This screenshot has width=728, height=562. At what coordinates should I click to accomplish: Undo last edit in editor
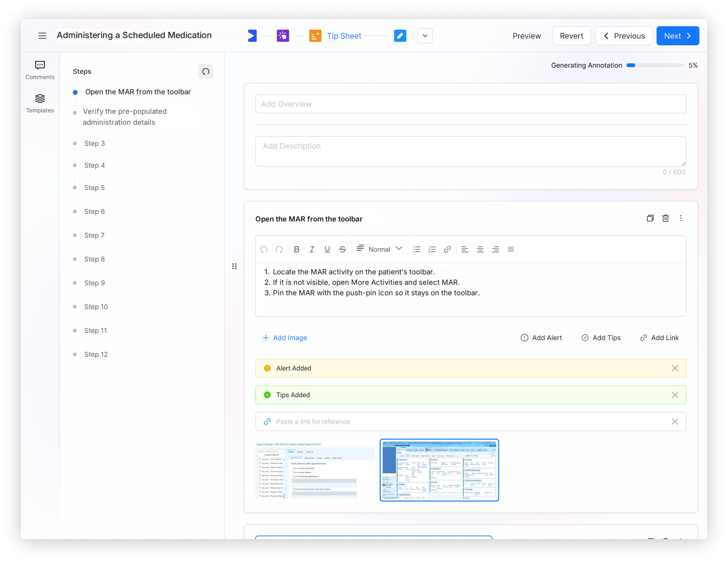tap(264, 249)
